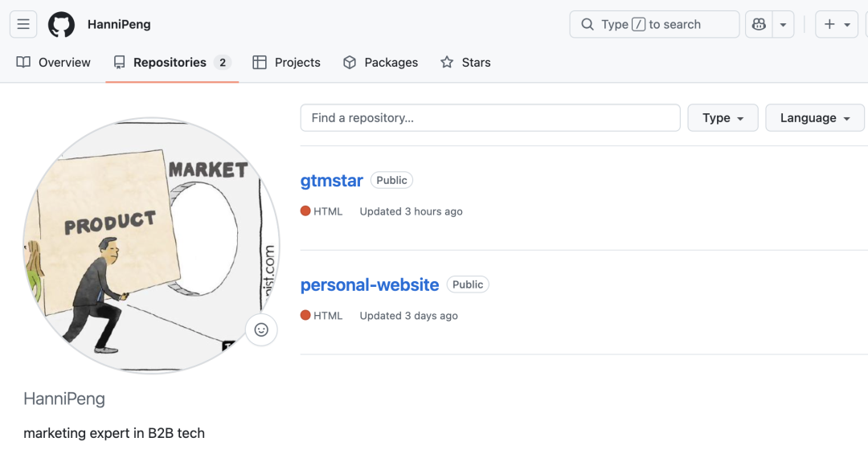This screenshot has width=868, height=450.
Task: Click the Packages tab cube icon
Action: pyautogui.click(x=350, y=63)
